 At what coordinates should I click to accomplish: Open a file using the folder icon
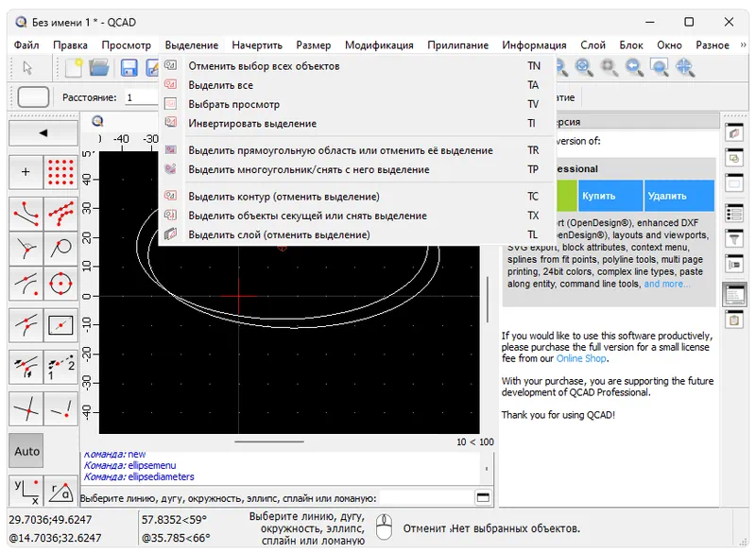point(99,67)
